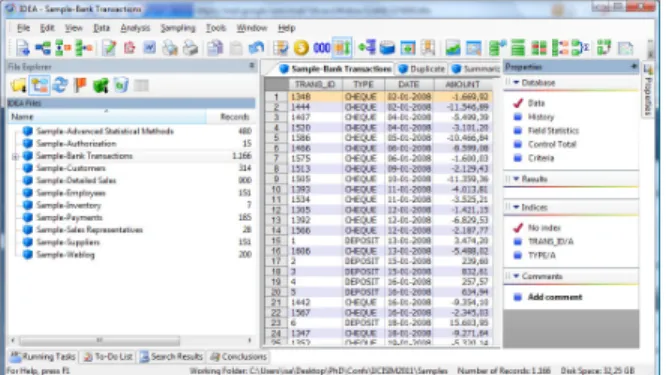Open the Conclusions tab
This screenshot has height=375, width=666.
[x=239, y=357]
